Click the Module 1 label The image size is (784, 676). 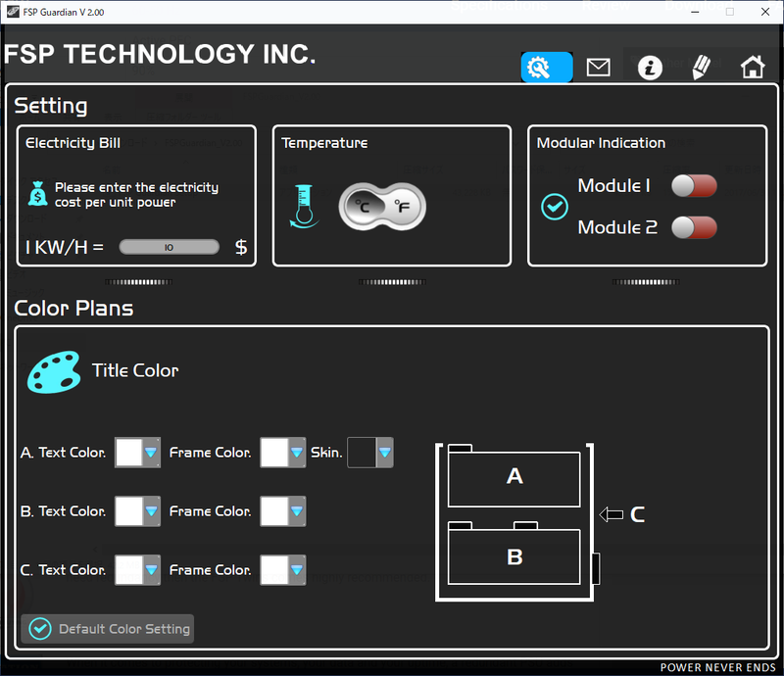pos(614,185)
